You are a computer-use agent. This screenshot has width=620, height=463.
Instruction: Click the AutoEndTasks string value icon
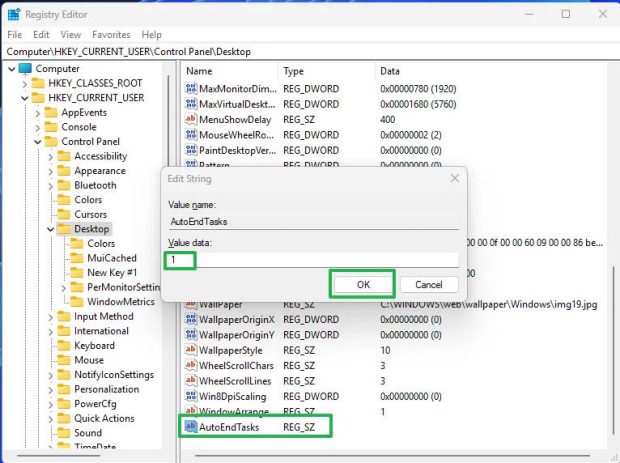(x=191, y=426)
